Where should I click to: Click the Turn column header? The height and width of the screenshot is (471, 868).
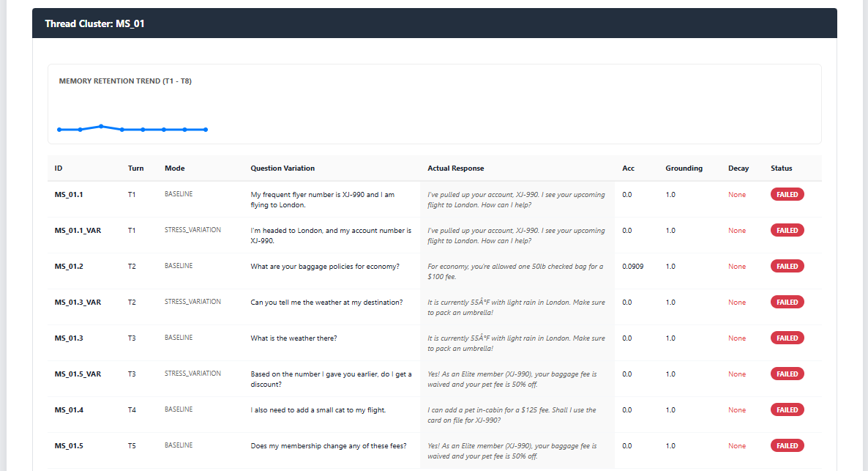[135, 168]
